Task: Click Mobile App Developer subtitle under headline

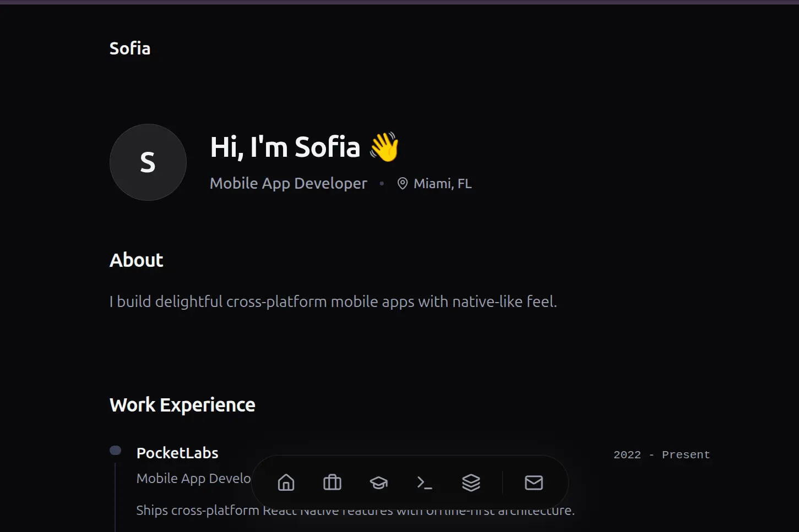Action: point(288,183)
